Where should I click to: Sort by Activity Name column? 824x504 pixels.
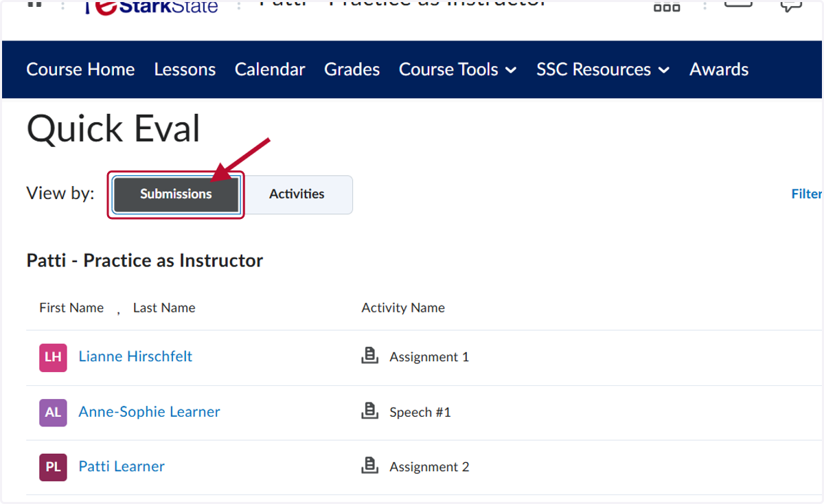(403, 308)
